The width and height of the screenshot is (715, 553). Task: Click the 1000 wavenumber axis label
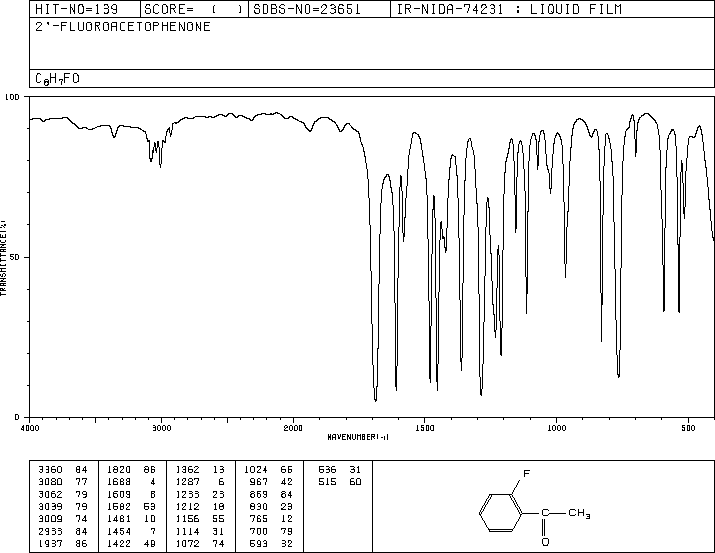click(x=556, y=428)
